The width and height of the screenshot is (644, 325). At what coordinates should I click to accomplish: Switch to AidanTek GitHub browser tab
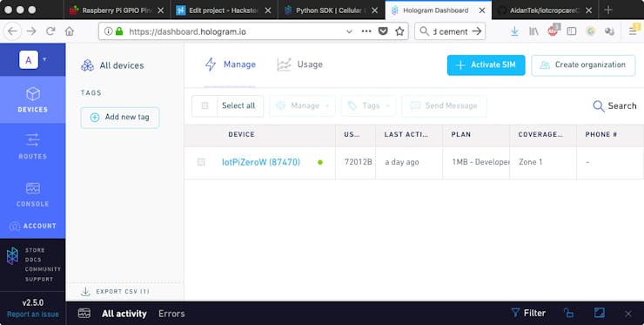coord(545,10)
